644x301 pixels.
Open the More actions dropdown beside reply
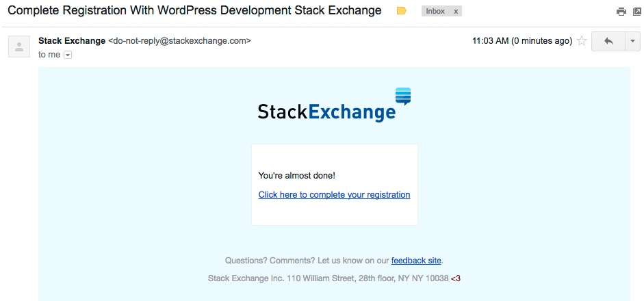631,41
